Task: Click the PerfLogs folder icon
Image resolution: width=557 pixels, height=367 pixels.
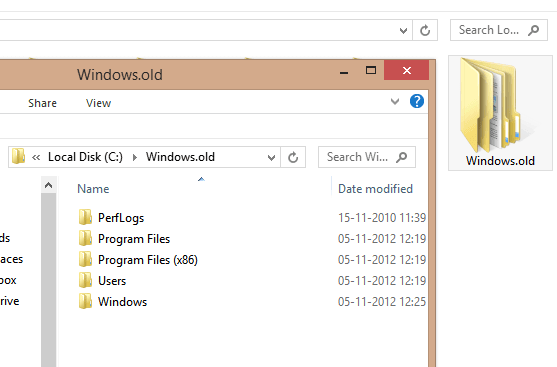Action: [85, 217]
